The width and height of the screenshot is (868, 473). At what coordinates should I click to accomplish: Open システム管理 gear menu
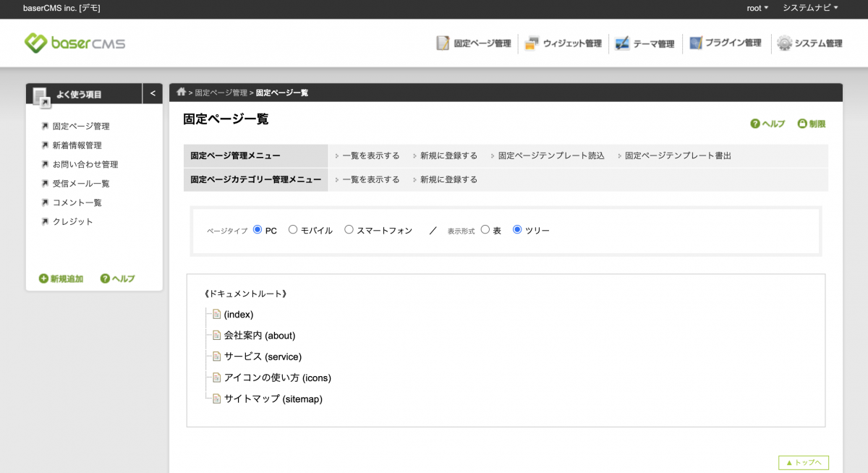click(x=809, y=43)
